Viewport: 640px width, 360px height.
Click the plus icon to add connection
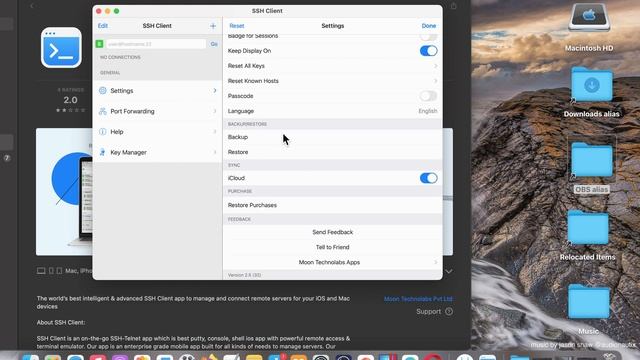[213, 26]
